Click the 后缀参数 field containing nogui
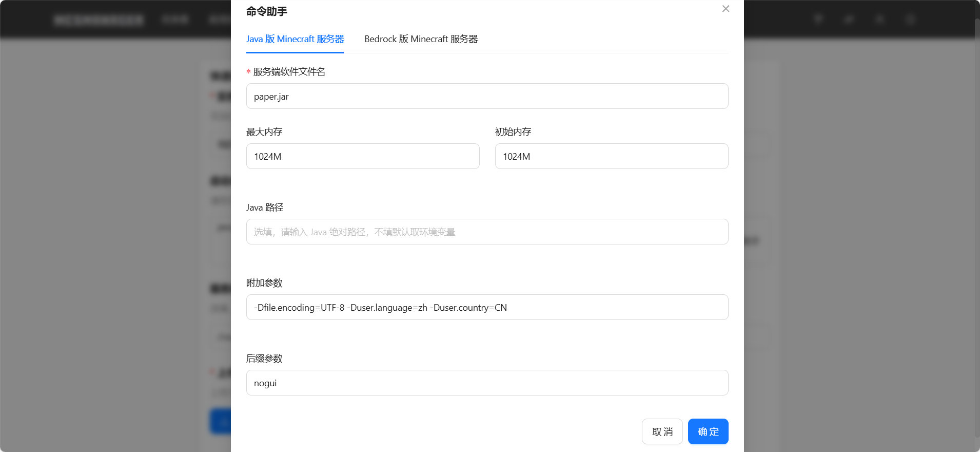 click(x=487, y=383)
